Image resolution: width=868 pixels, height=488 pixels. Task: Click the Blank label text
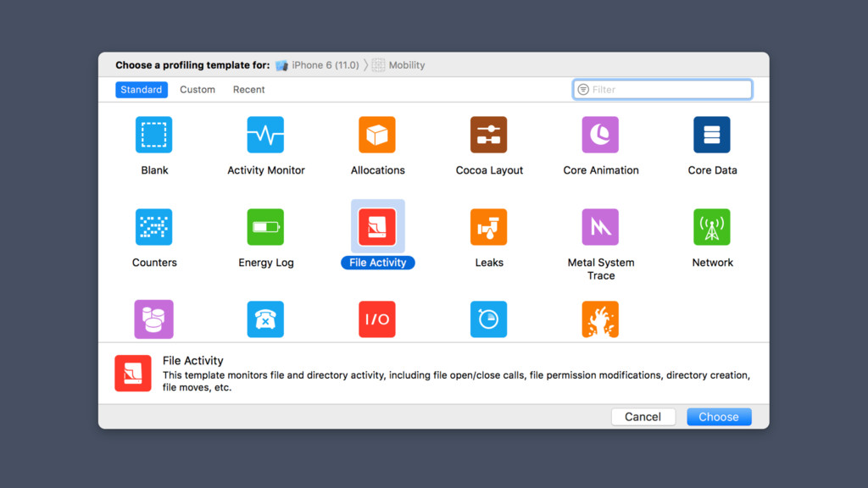click(154, 170)
